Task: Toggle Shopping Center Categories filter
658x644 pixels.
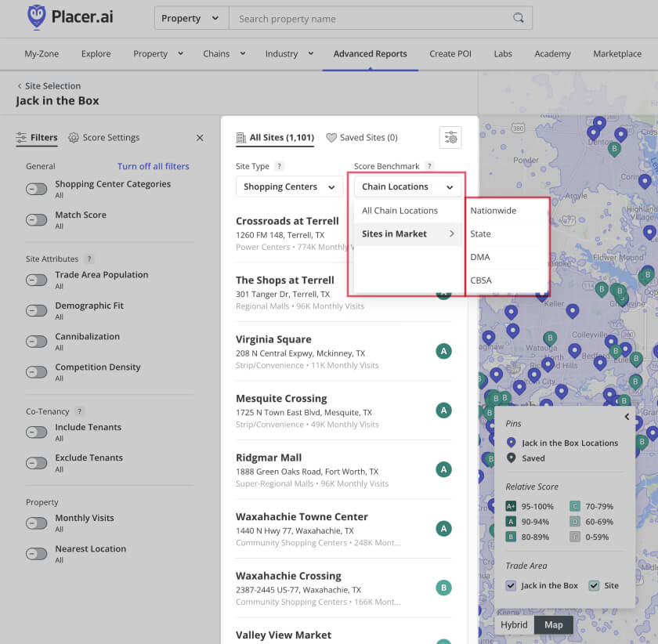Action: pos(37,190)
